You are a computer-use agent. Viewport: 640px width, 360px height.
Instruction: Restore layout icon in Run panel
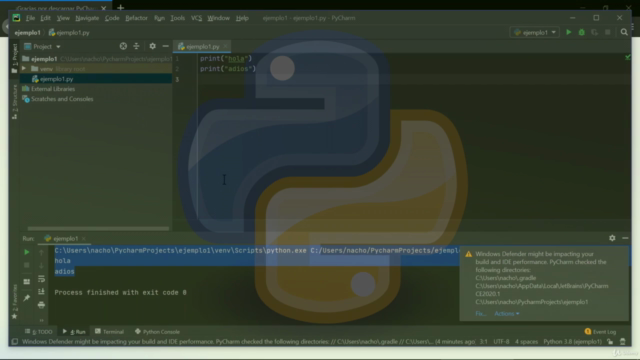(x=27, y=282)
